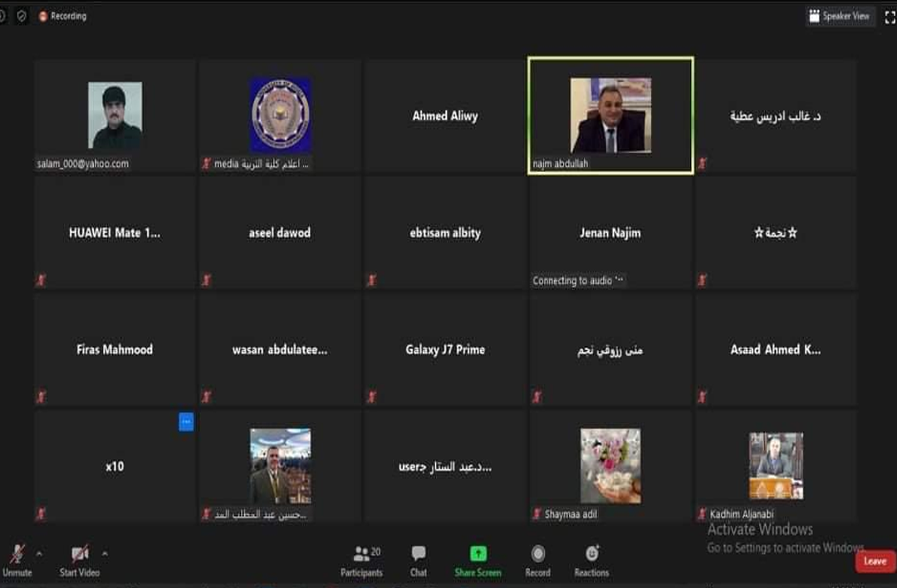Expand audio options arrow beside Unmute
Viewport: 897px width, 588px height.
pos(39,553)
